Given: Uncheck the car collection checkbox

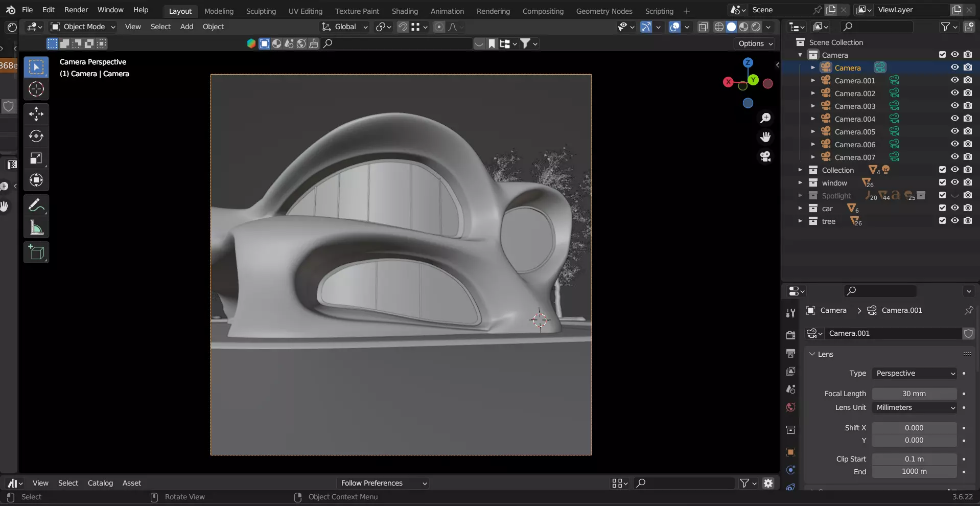Looking at the screenshot, I should (x=942, y=208).
